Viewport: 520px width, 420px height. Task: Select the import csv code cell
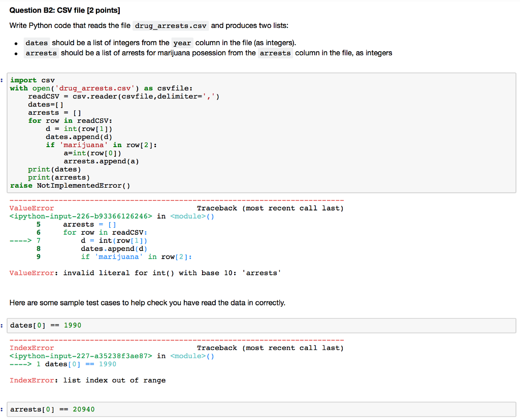pyautogui.click(x=254, y=132)
